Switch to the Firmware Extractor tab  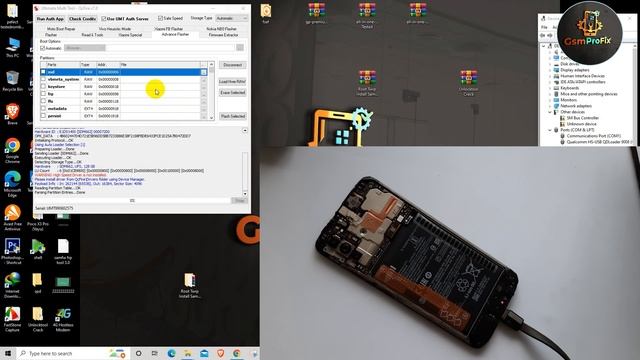(223, 35)
